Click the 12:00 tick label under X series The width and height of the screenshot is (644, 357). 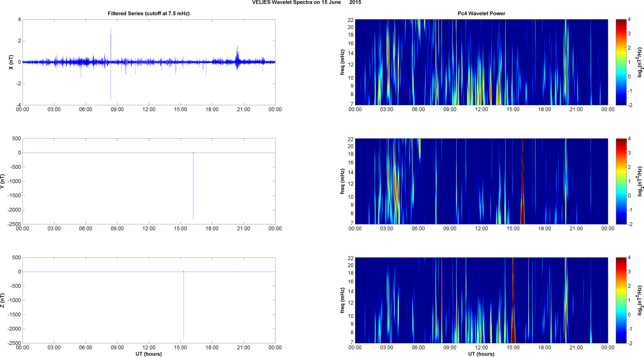(x=149, y=109)
